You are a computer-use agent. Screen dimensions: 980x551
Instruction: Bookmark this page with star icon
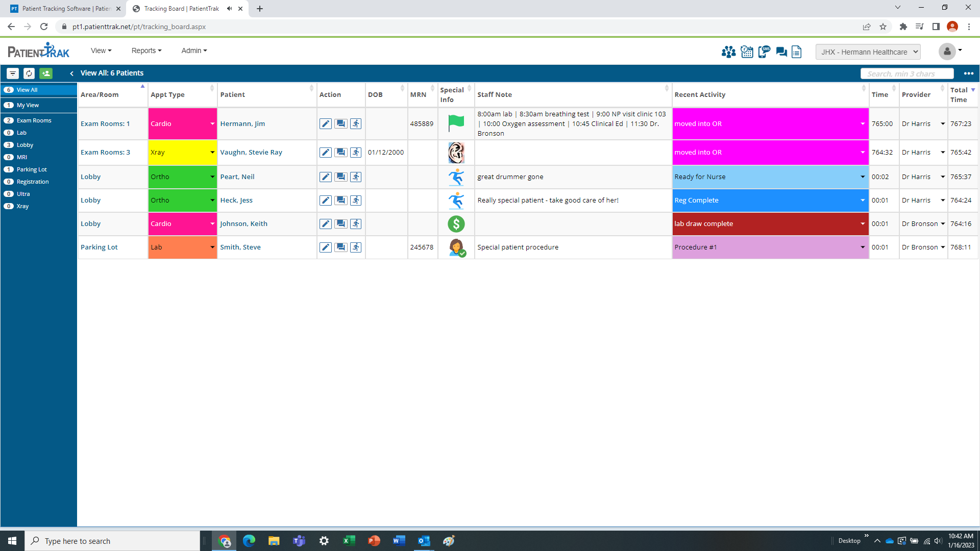(x=883, y=27)
